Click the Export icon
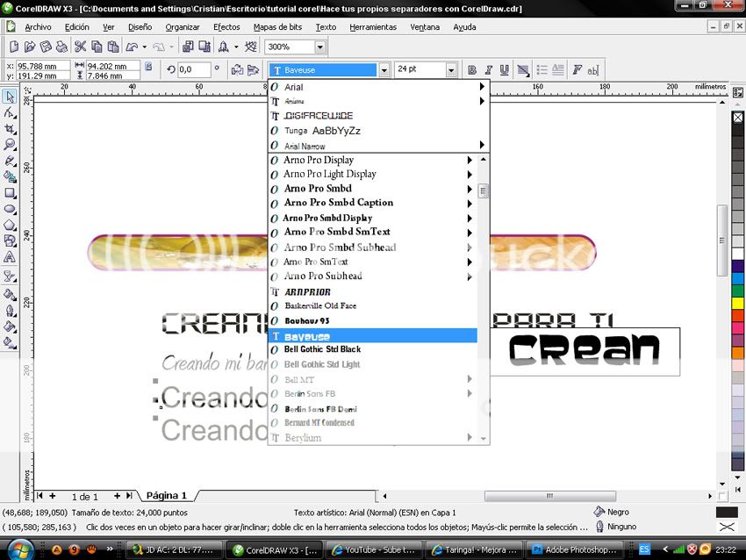 coord(204,47)
